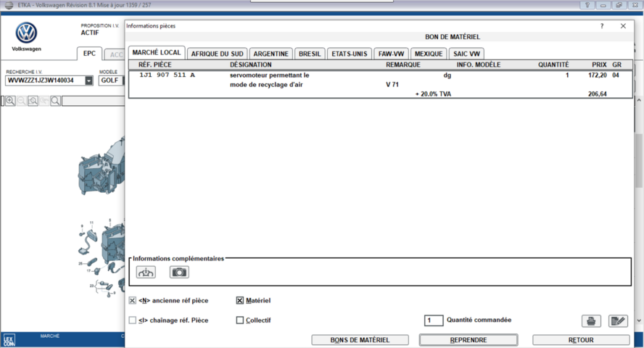
Task: Open the ARGENTINE tab
Action: pyautogui.click(x=271, y=54)
